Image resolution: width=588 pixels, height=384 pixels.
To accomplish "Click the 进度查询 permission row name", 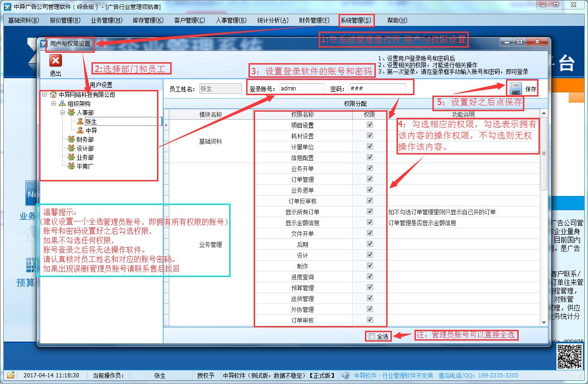I will pos(302,277).
